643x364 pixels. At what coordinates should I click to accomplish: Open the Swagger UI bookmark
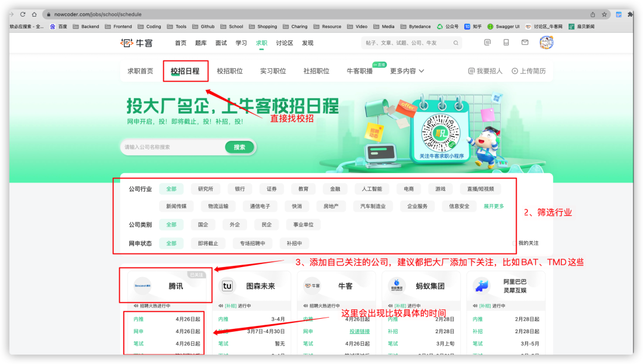(x=503, y=27)
